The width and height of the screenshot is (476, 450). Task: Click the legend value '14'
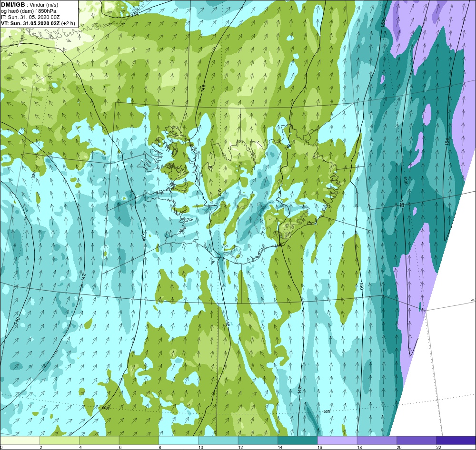click(x=280, y=447)
